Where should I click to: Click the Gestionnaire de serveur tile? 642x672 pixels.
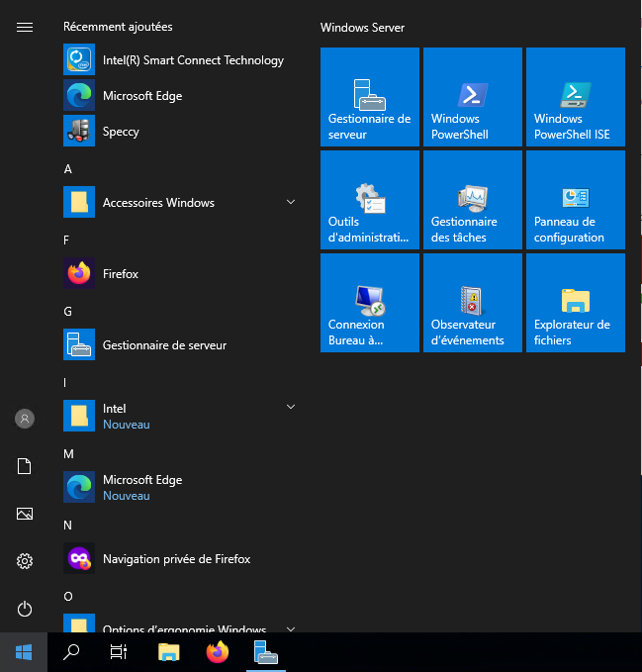370,97
